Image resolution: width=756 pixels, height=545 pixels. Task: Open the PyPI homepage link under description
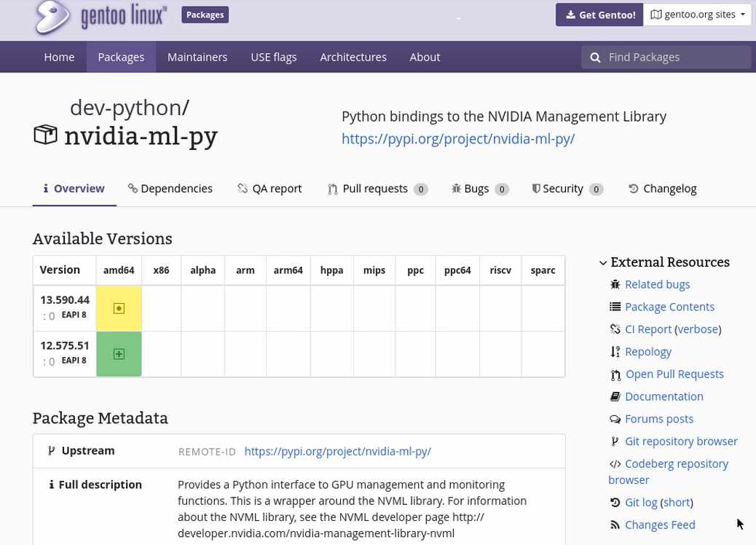point(458,139)
